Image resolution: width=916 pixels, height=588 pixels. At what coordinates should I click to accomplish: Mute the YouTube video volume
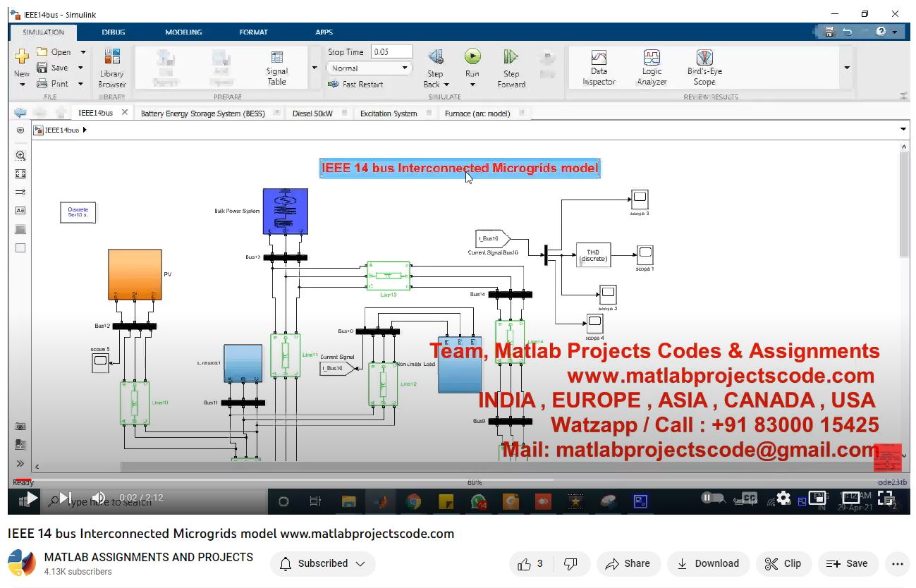(99, 498)
